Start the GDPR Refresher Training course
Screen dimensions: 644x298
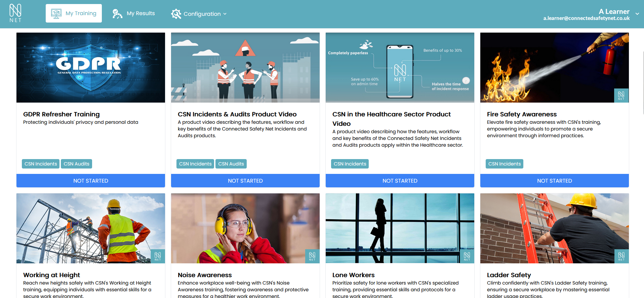(91, 181)
